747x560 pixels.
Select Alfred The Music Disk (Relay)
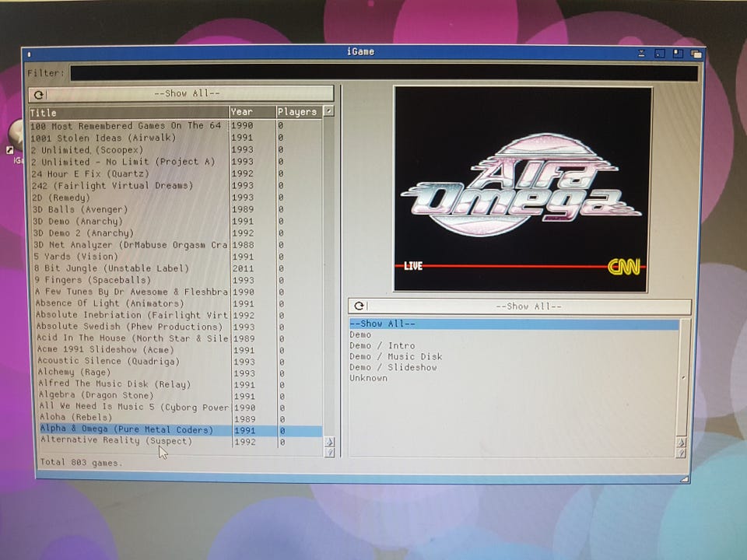coord(181,383)
